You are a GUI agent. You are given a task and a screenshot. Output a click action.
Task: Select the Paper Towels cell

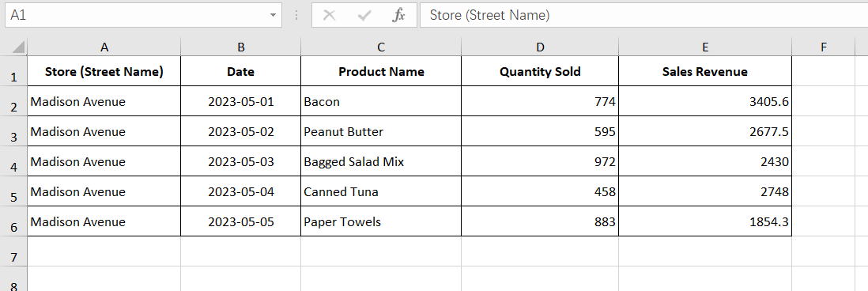tap(381, 221)
